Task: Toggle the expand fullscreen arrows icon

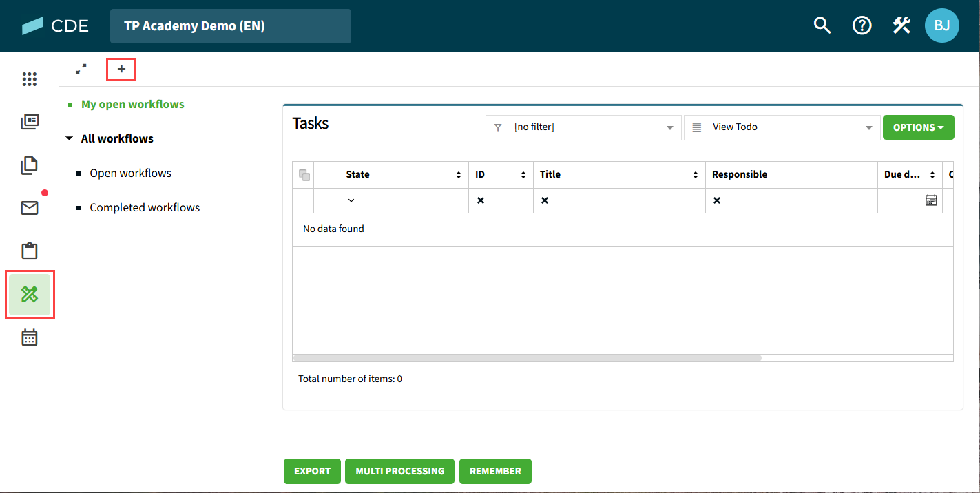Action: [x=81, y=69]
